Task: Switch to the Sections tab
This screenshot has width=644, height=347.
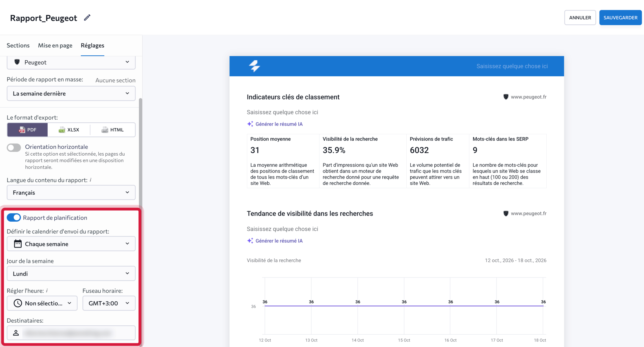Action: 18,45
